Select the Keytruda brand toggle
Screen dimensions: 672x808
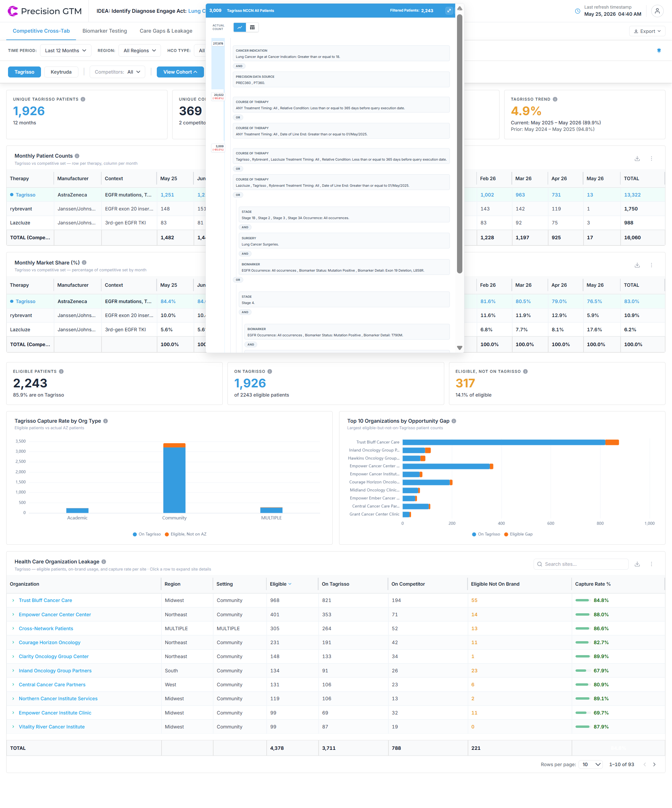tap(61, 72)
